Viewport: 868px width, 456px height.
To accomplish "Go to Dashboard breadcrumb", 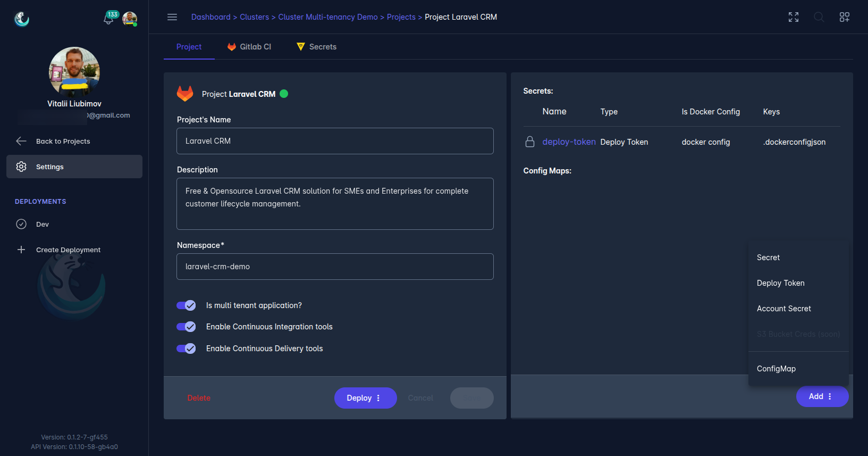I will click(211, 17).
